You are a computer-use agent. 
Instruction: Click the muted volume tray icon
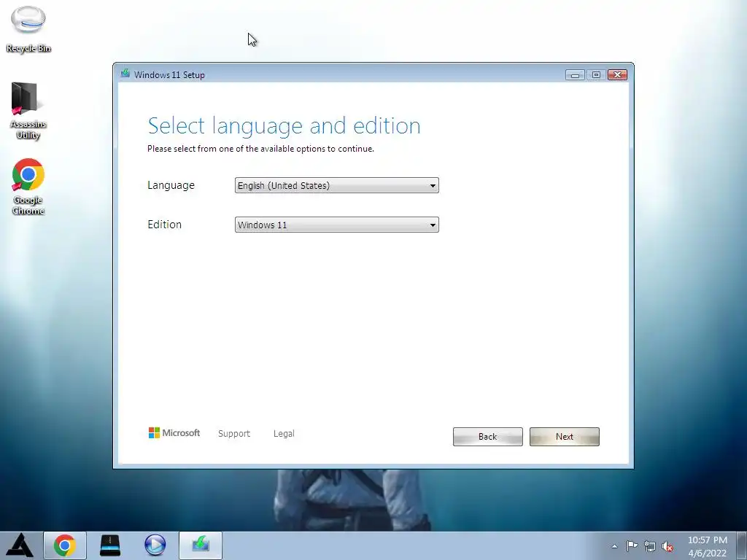point(667,546)
